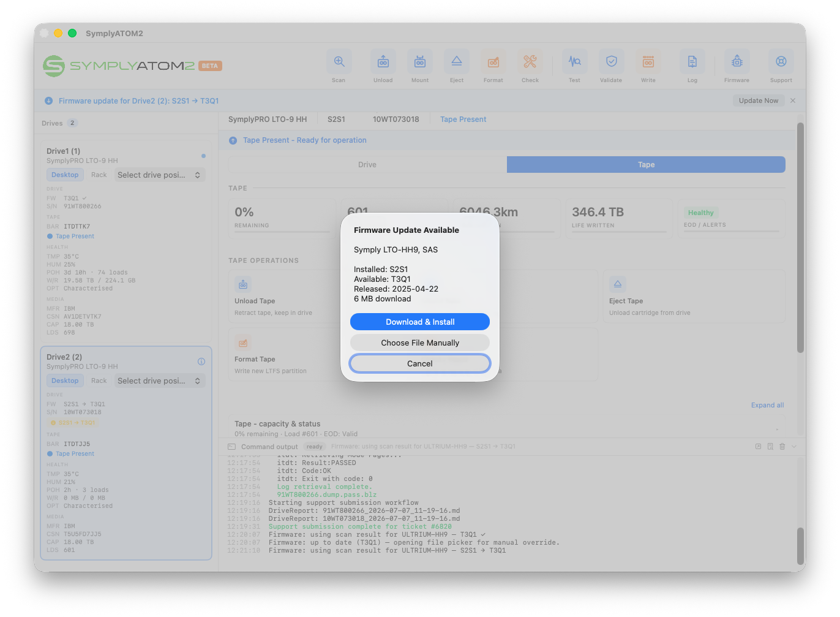Click the EOD / Alerts health bar
Screen dimensions: 840x617
[x=732, y=232]
